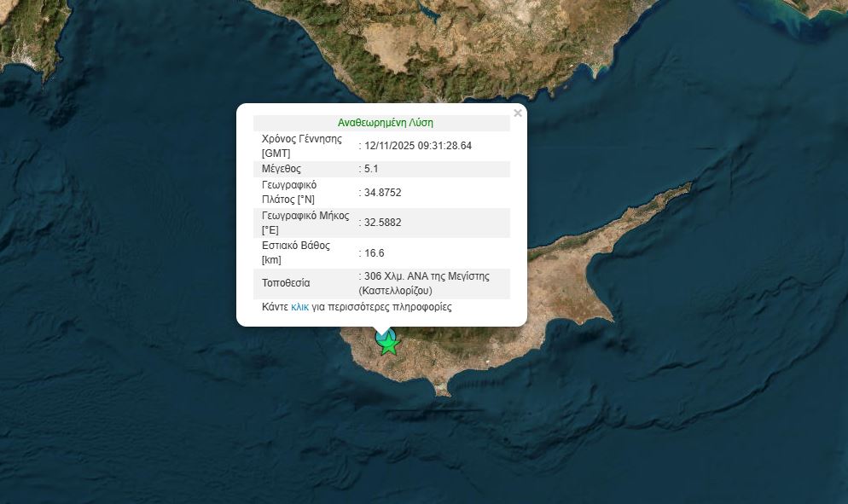Click the Turkish mainland north of the popup

point(409,43)
